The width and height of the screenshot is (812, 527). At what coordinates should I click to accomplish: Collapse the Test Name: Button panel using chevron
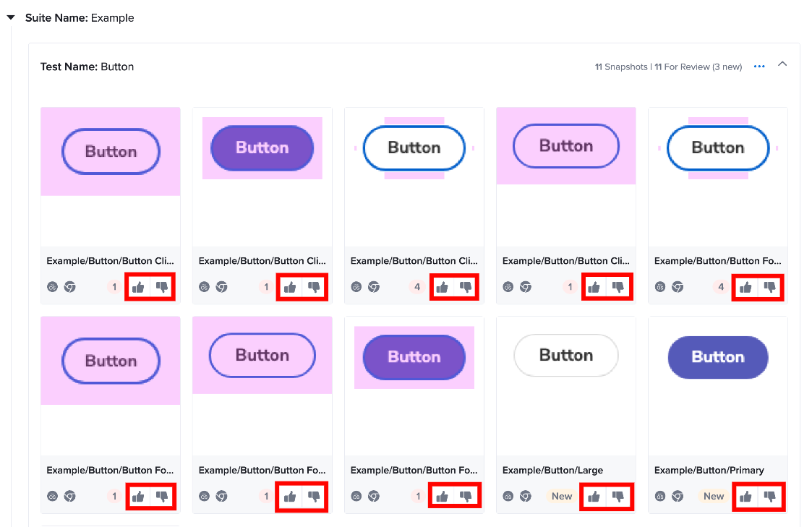coord(782,64)
